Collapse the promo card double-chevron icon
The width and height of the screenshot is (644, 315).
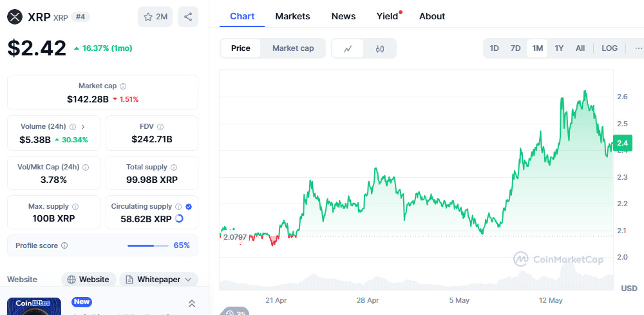191,303
